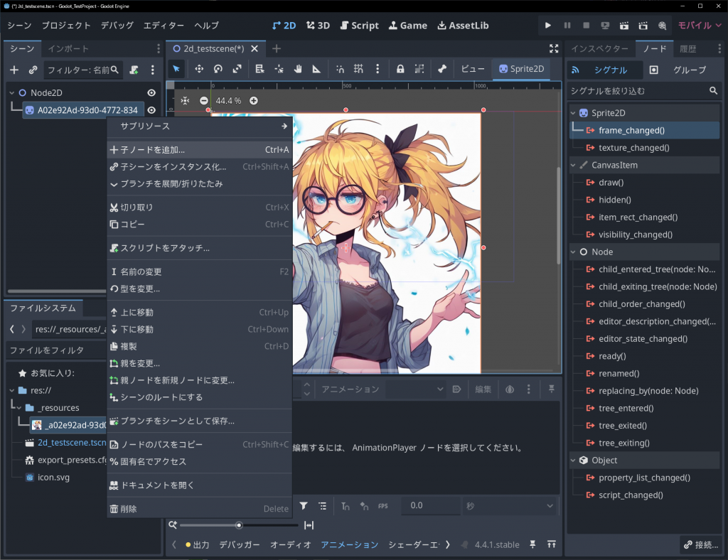Toggle visibility of the Node2D root node
Image resolution: width=728 pixels, height=560 pixels.
point(151,93)
